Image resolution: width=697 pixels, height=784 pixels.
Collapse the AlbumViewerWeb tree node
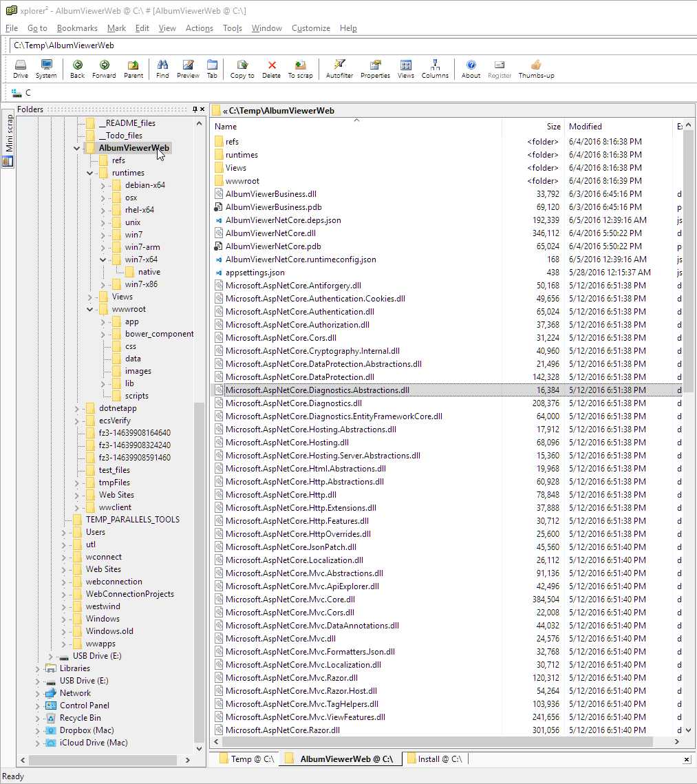76,148
